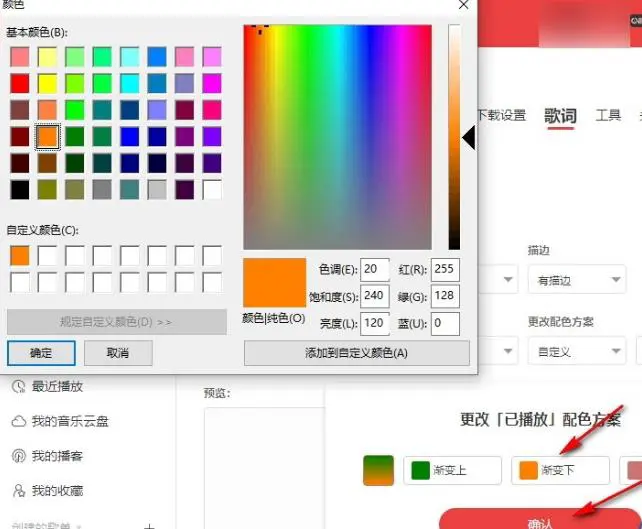Click the vertical brightness gradient bar
Viewport: 642px width, 529px height.
(454, 137)
